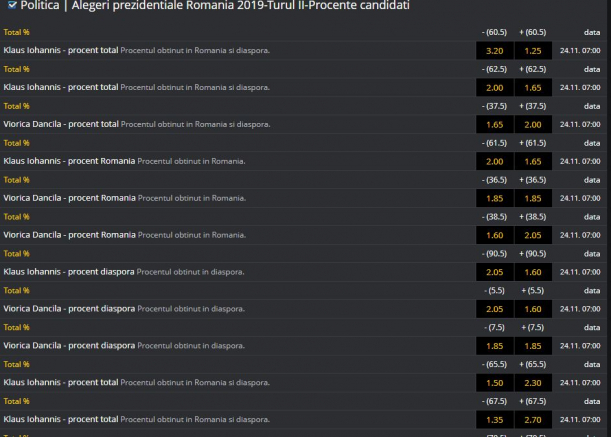Pick the 1.35 odds button
Image resolution: width=611 pixels, height=437 pixels.
click(x=494, y=419)
